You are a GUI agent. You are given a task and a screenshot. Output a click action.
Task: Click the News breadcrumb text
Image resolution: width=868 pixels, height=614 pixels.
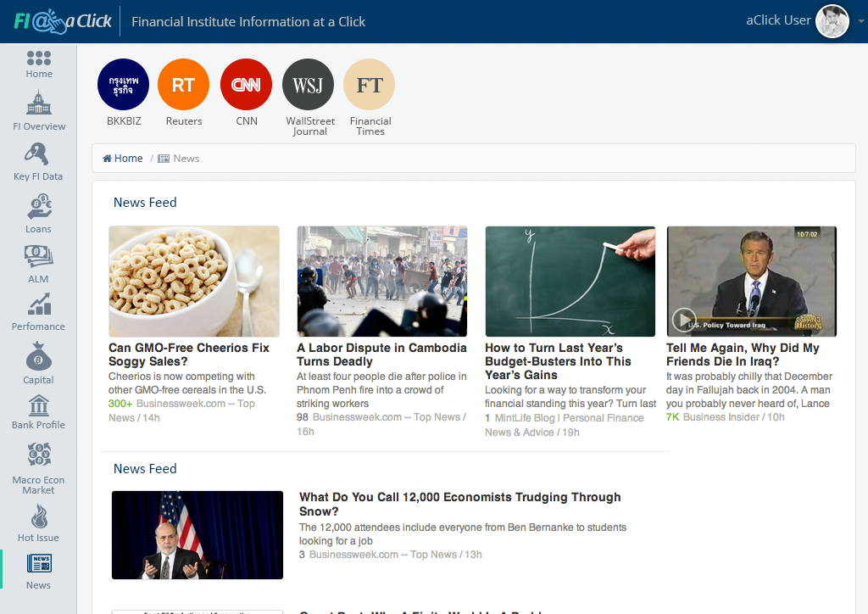tap(186, 159)
